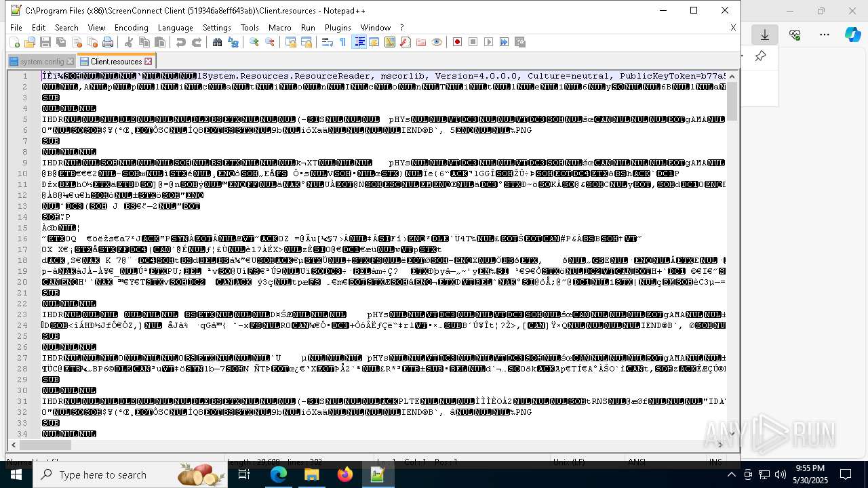Screen dimensions: 868x488
Task: Click the Redo toolbar icon
Action: point(197,42)
